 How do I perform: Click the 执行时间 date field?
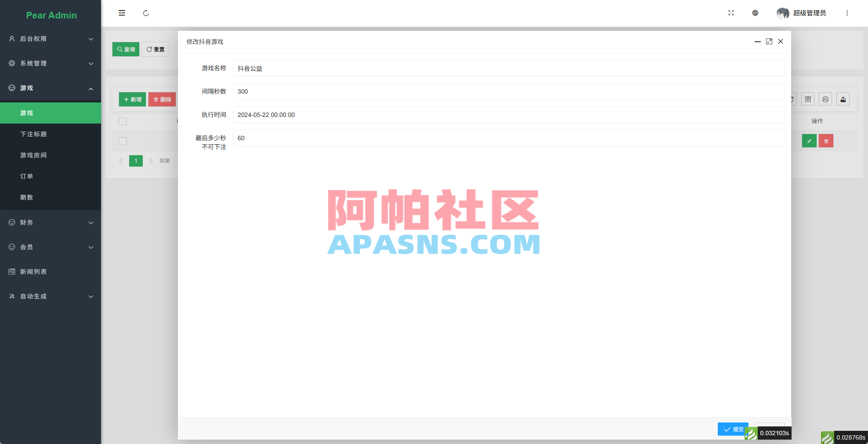pyautogui.click(x=509, y=115)
